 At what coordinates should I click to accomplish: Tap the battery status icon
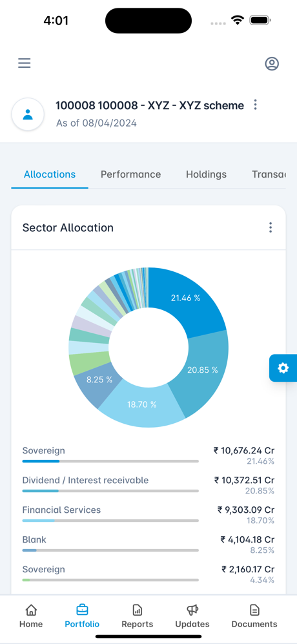tap(260, 20)
